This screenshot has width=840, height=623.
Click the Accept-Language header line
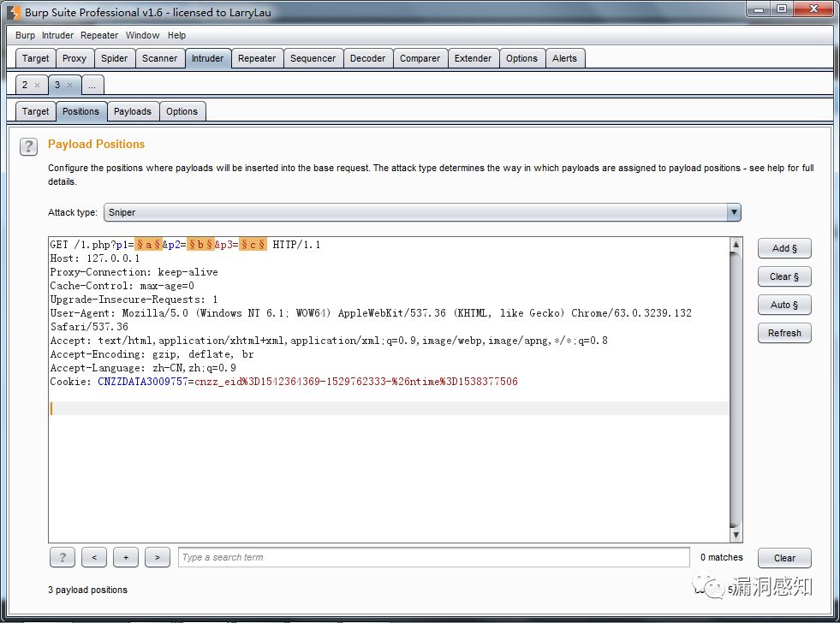(143, 368)
